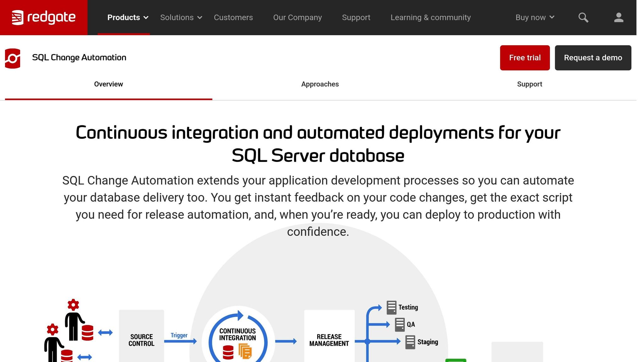
Task: Open the Customers menu item
Action: point(233,18)
